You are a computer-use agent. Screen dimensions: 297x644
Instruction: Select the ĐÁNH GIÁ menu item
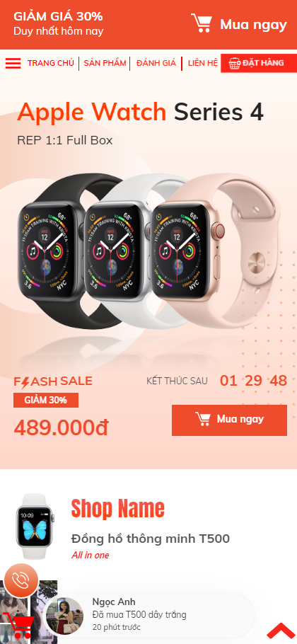(156, 63)
